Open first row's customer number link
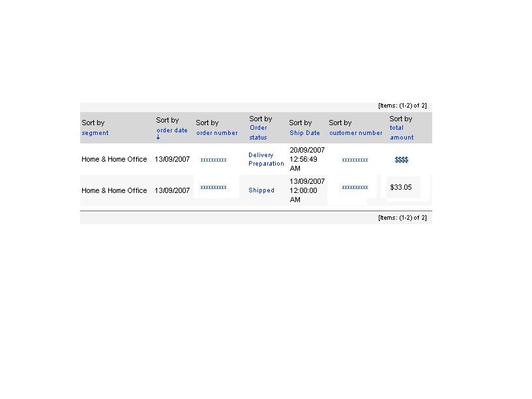 click(x=355, y=160)
